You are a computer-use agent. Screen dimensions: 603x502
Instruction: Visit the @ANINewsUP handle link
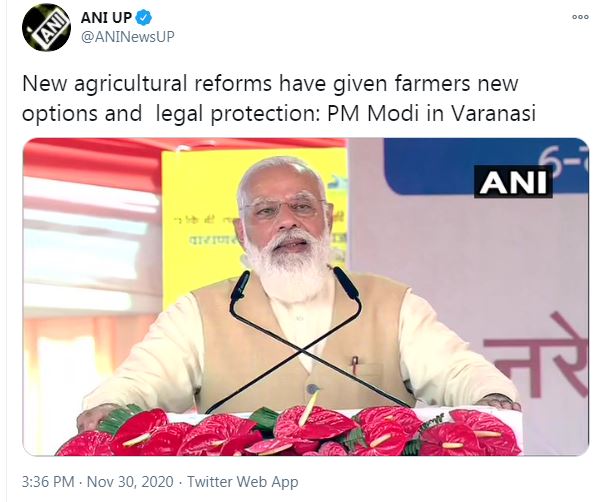pyautogui.click(x=128, y=37)
